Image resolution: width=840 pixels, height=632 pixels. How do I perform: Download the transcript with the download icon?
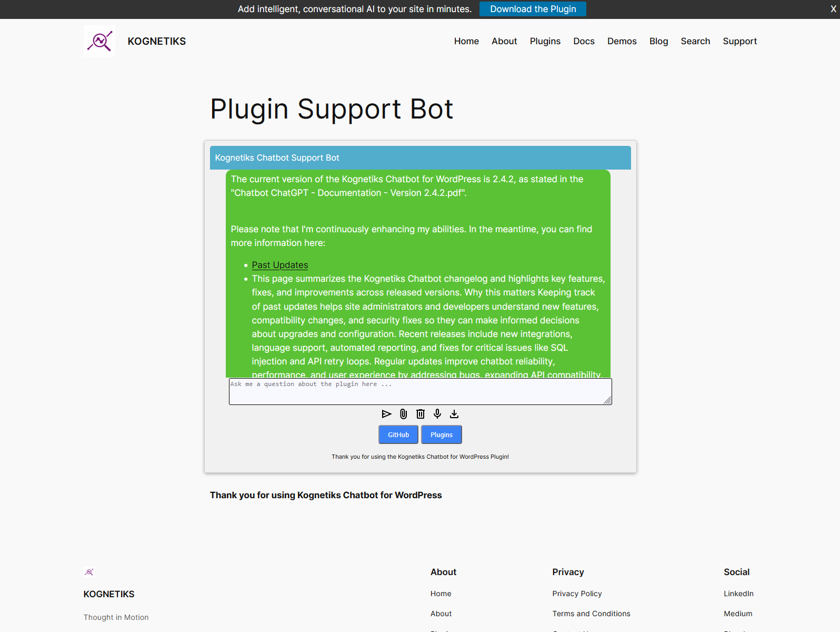(454, 414)
